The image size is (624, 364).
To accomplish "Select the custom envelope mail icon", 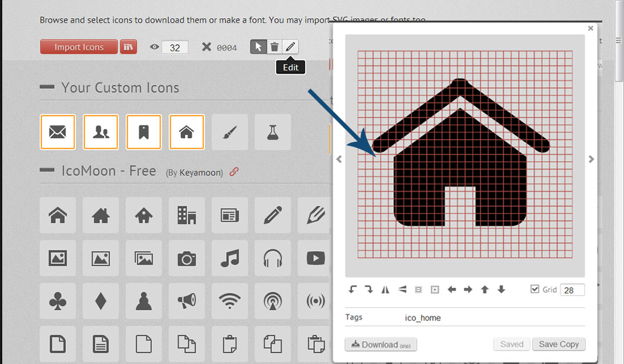I will tap(58, 132).
